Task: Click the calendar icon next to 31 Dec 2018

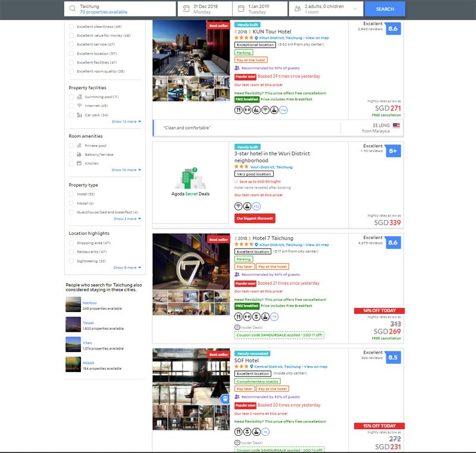Action: tap(186, 9)
